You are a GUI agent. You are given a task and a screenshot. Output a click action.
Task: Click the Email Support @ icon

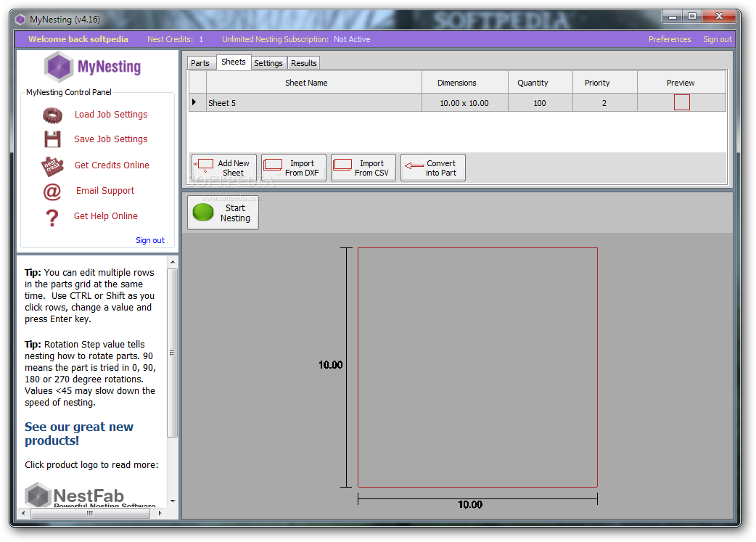(52, 192)
